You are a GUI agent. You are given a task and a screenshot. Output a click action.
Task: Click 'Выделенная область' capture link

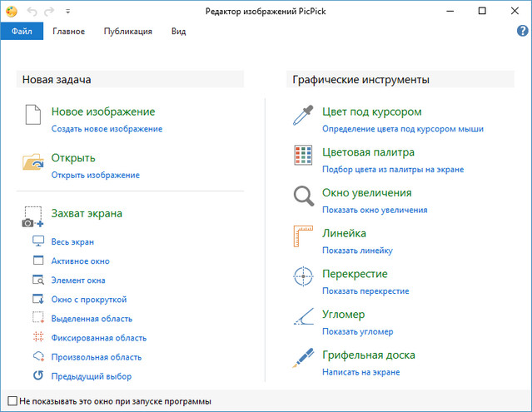click(92, 319)
